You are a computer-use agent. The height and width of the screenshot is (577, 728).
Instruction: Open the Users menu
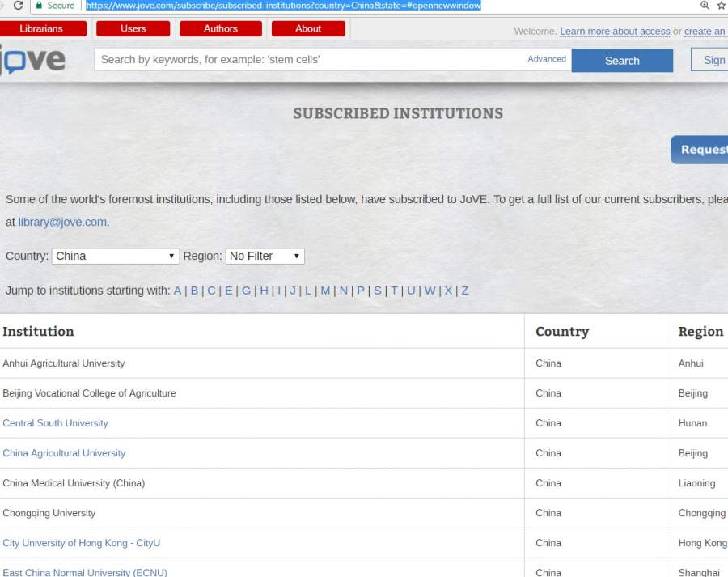(133, 29)
